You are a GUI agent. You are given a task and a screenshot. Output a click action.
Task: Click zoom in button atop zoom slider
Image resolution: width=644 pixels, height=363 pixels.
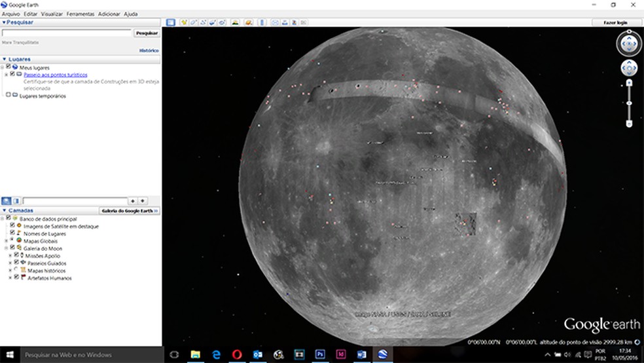(629, 83)
